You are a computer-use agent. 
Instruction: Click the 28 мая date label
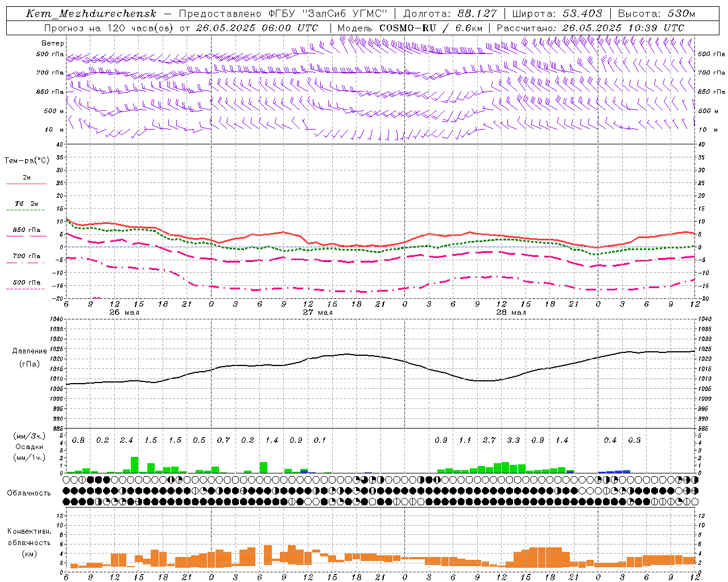pos(511,313)
